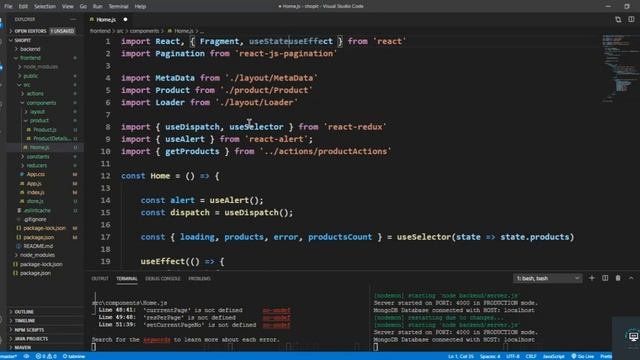Expand the backend folder
The image size is (640, 360).
[x=30, y=49]
